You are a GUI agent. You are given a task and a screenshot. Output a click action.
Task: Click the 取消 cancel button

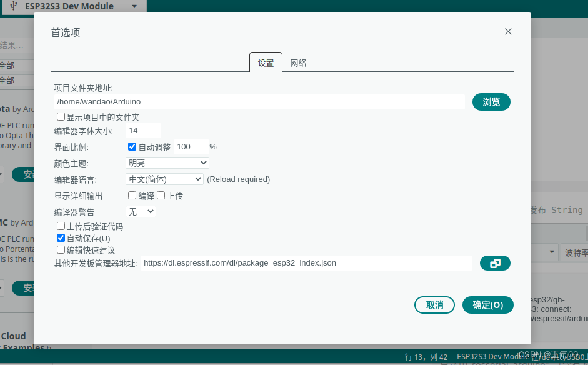(x=434, y=305)
